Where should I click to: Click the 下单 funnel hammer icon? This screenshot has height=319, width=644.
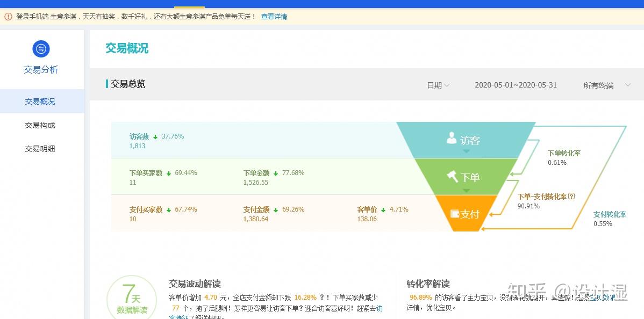click(x=453, y=177)
